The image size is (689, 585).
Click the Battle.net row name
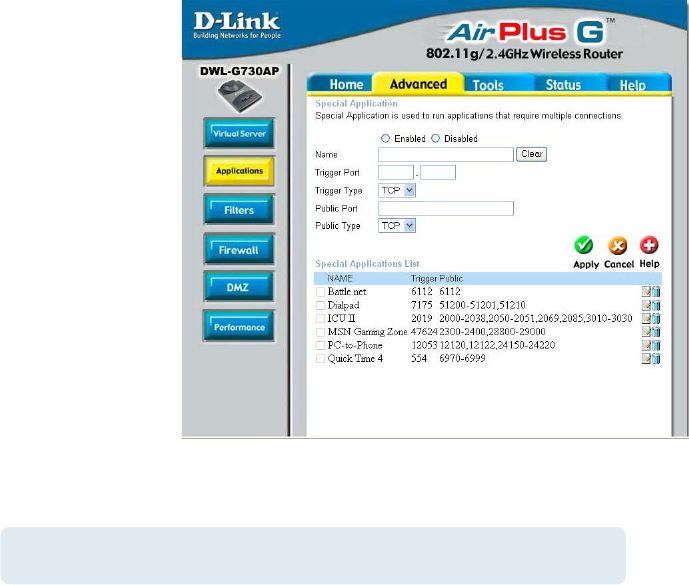[x=347, y=291]
